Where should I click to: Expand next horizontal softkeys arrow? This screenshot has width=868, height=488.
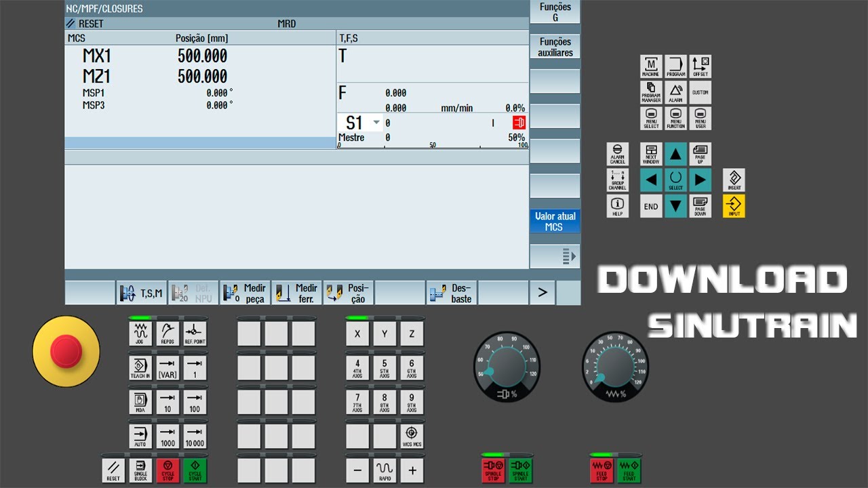542,293
